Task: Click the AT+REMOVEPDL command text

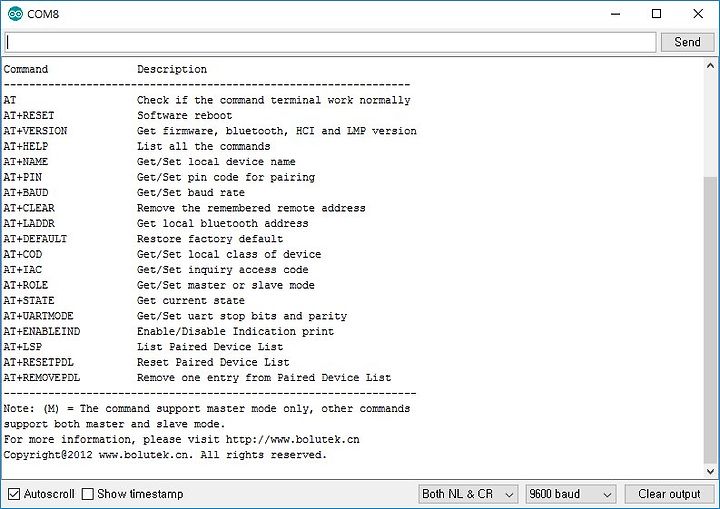Action: pos(42,378)
